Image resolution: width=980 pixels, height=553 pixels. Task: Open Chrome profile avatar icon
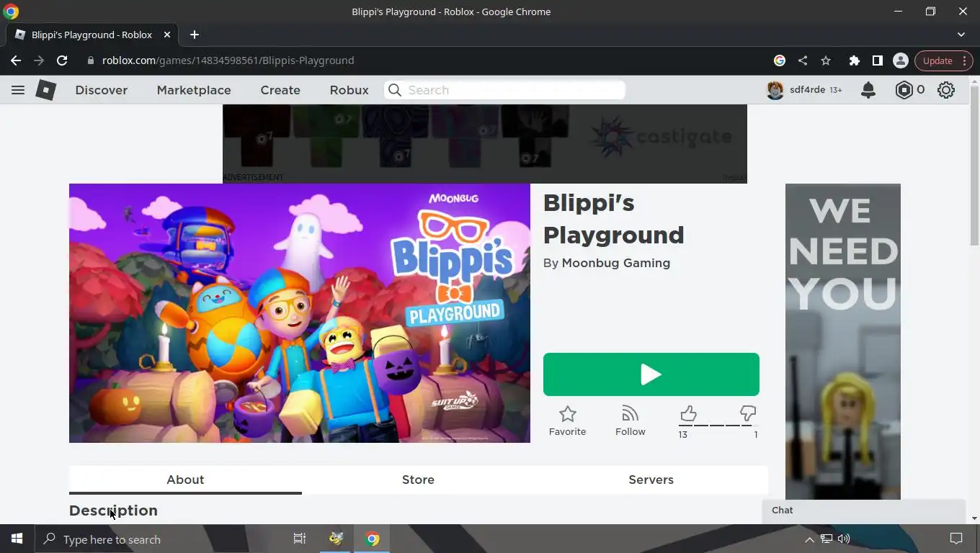(901, 60)
